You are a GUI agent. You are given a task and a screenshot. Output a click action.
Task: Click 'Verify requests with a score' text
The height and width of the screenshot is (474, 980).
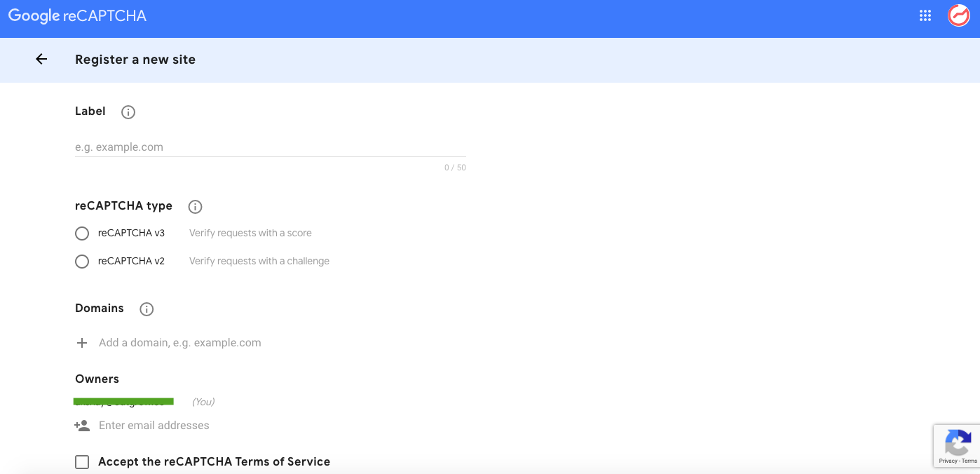(x=250, y=233)
